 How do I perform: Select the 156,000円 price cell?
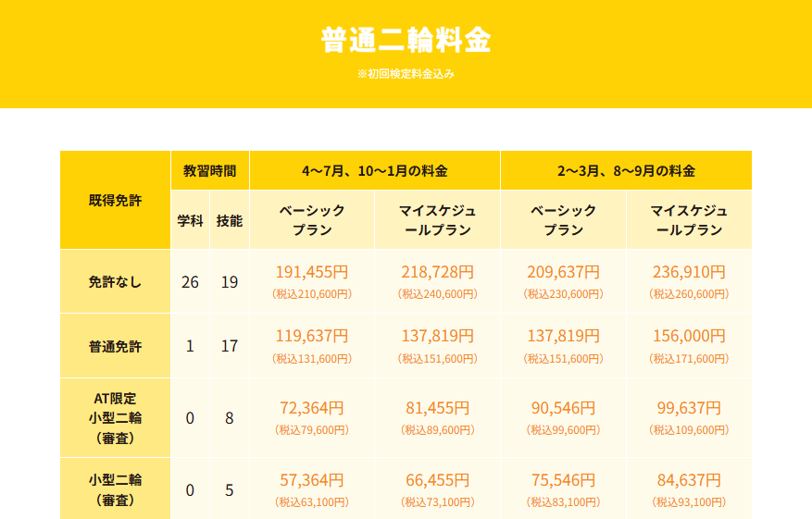point(688,337)
